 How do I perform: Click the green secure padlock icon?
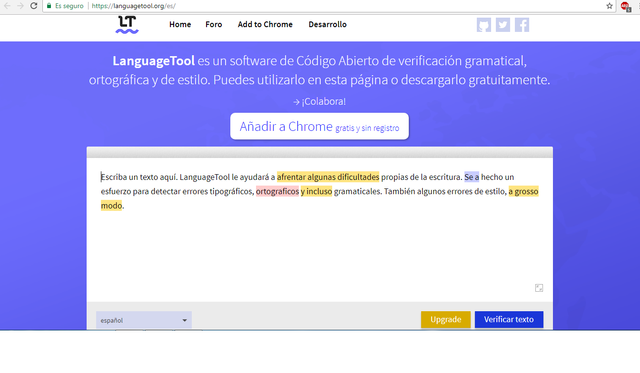pos(49,6)
